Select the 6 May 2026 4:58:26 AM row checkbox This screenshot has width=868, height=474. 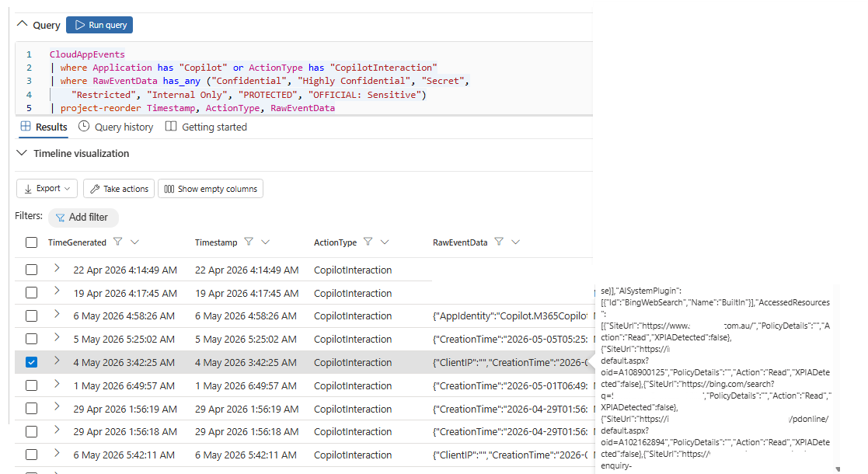click(32, 315)
